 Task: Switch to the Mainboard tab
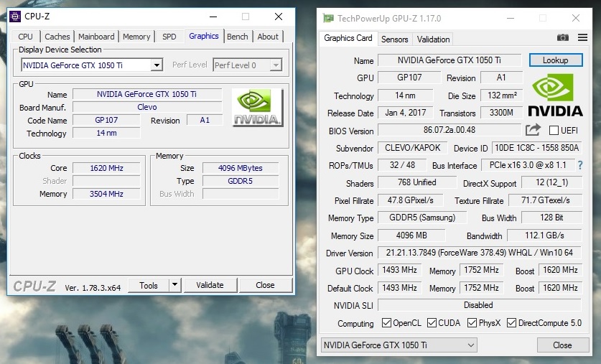[x=96, y=37]
